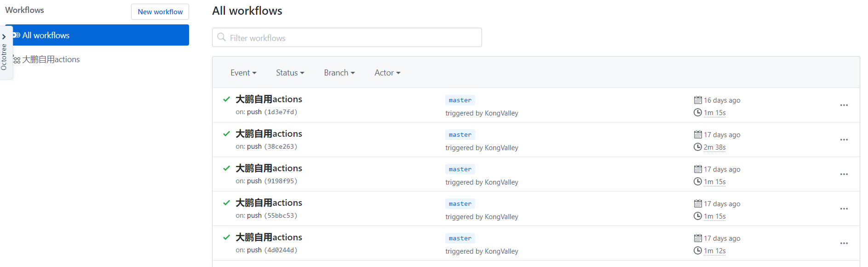
Task: Click the clock icon beside 2m 38s
Action: pyautogui.click(x=697, y=147)
